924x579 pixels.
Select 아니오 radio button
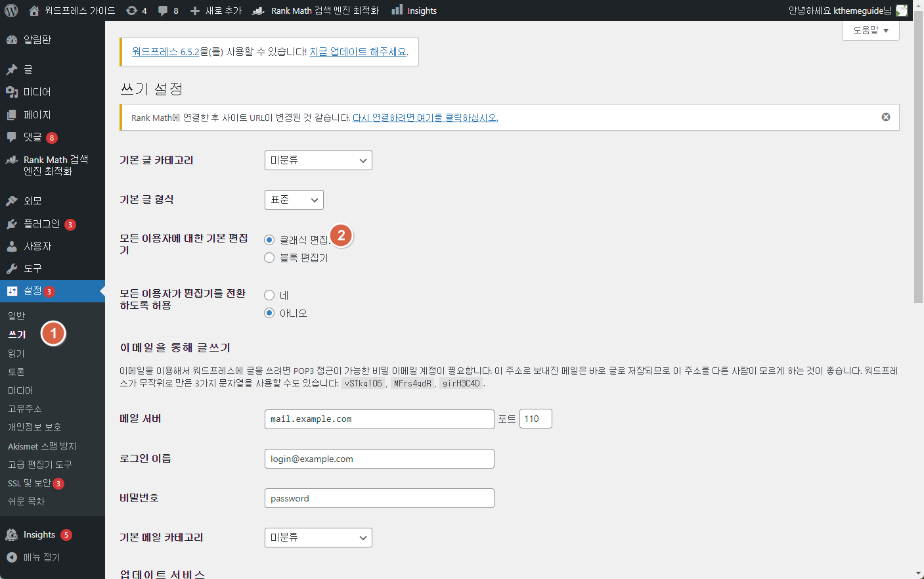(x=269, y=313)
